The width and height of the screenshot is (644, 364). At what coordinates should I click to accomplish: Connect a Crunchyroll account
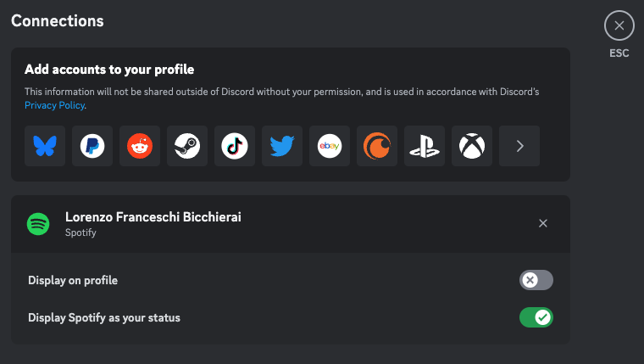(377, 147)
